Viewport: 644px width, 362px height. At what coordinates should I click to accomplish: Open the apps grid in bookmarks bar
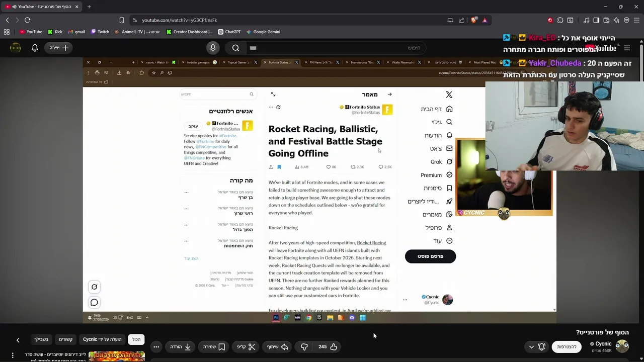[x=7, y=32]
